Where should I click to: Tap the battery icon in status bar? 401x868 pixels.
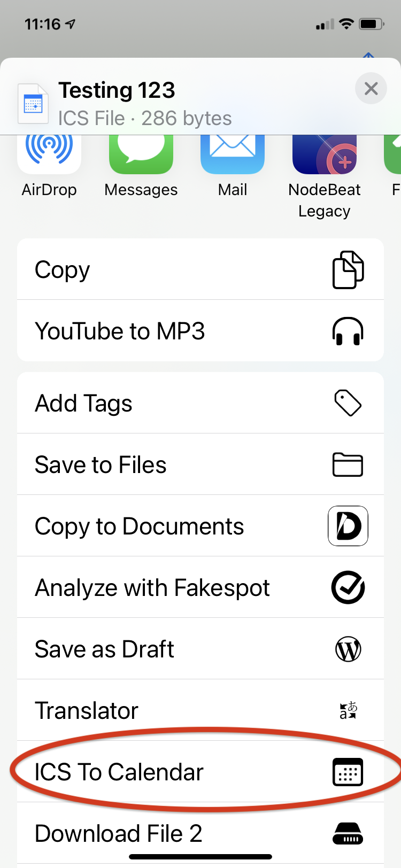[x=372, y=24]
